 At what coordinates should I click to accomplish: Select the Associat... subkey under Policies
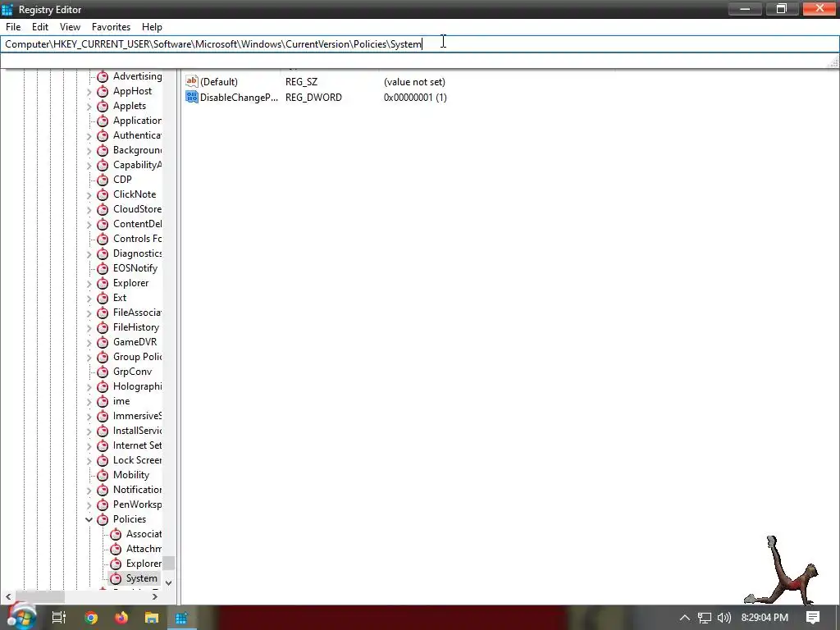pos(144,534)
